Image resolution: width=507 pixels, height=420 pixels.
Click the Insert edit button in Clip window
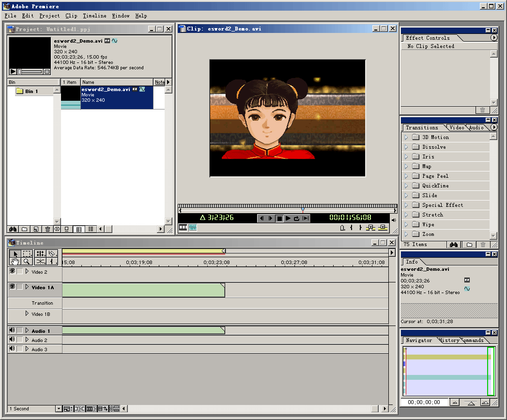click(370, 228)
